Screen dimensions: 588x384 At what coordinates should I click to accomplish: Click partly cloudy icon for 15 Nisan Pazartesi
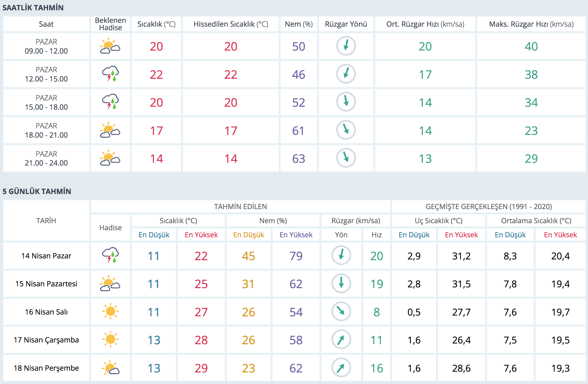110,284
